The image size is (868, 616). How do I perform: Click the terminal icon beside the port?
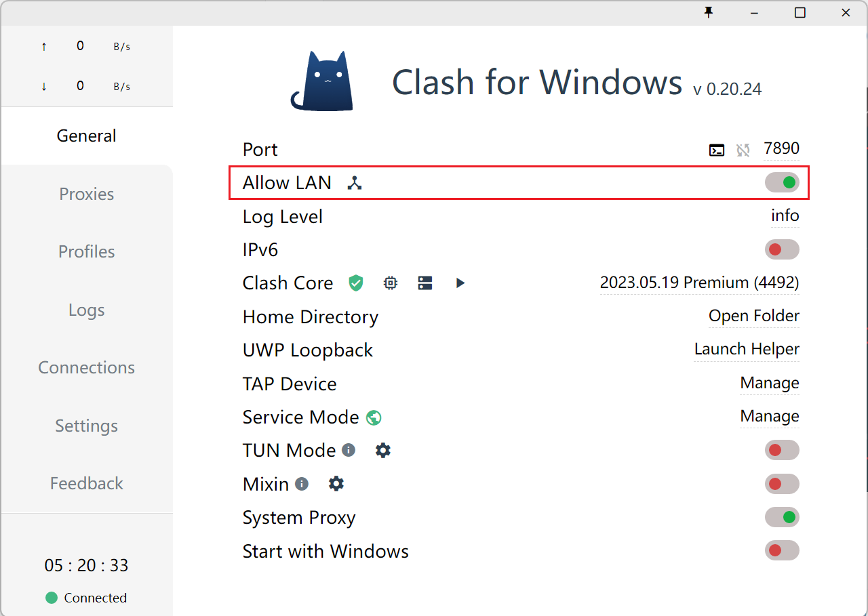click(x=717, y=150)
